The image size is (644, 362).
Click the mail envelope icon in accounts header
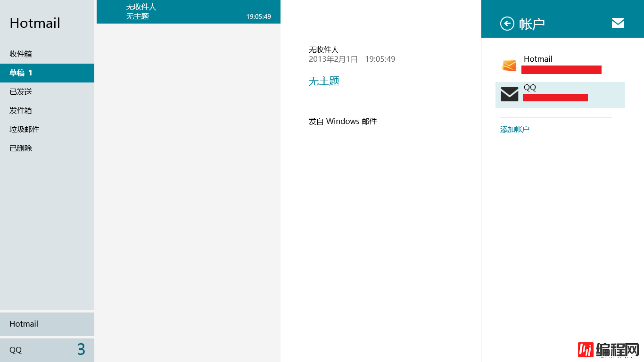pyautogui.click(x=618, y=23)
